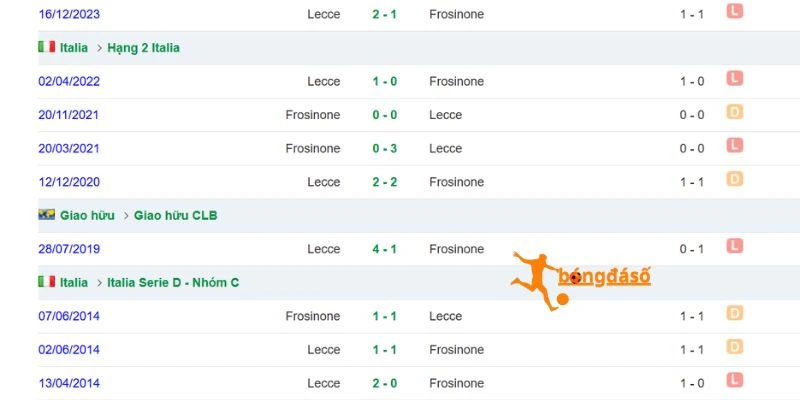Image resolution: width=800 pixels, height=400 pixels.
Task: Click the L badge for the 02/04/2022 match
Action: click(735, 79)
